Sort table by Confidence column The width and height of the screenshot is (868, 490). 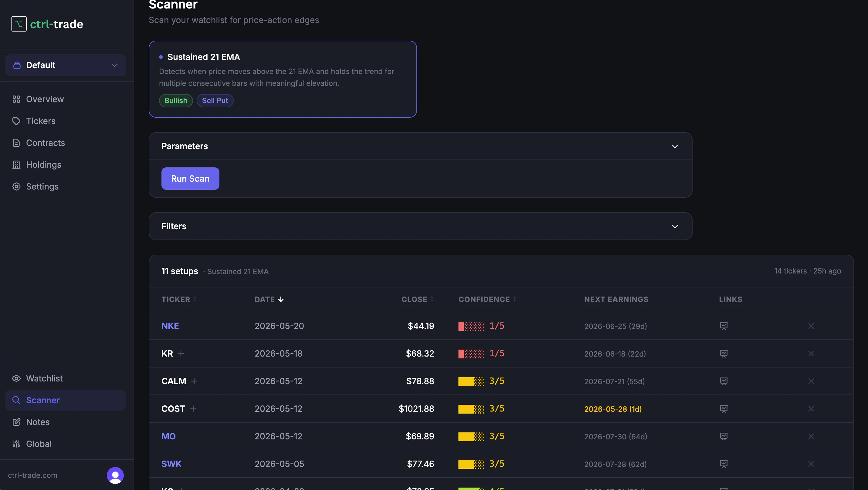click(487, 300)
